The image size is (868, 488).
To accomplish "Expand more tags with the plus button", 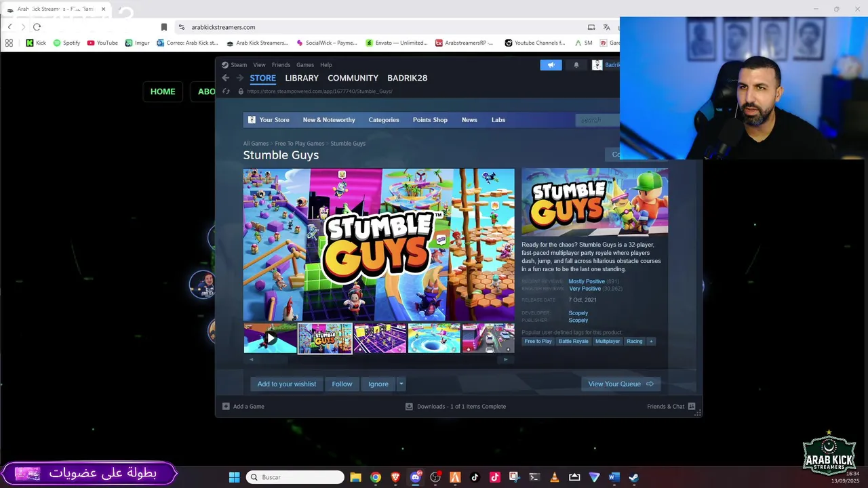I will [651, 342].
